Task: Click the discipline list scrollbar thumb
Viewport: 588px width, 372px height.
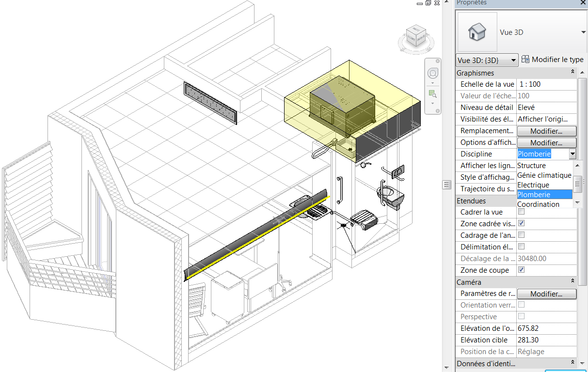Action: (x=577, y=184)
